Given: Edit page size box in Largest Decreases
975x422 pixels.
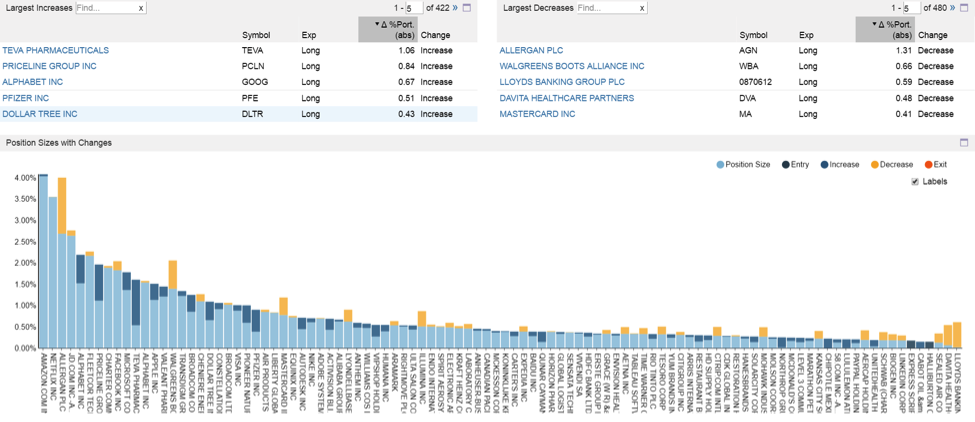Looking at the screenshot, I should [x=912, y=8].
